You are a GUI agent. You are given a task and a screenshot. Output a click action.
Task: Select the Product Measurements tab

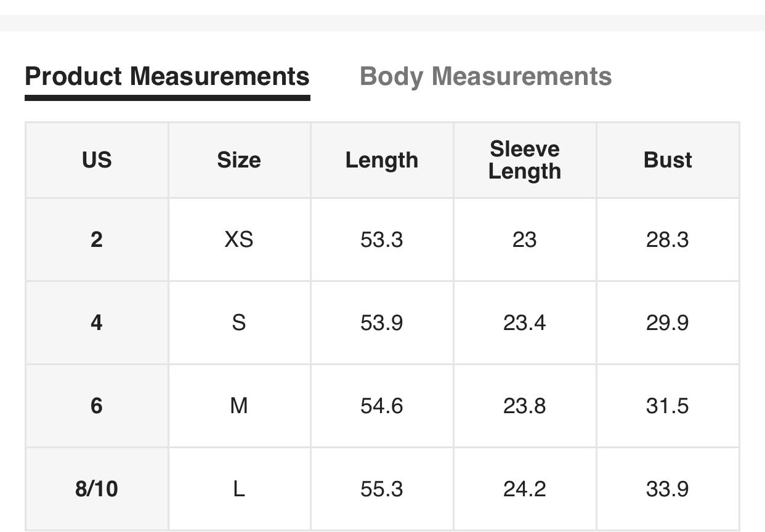(x=167, y=77)
